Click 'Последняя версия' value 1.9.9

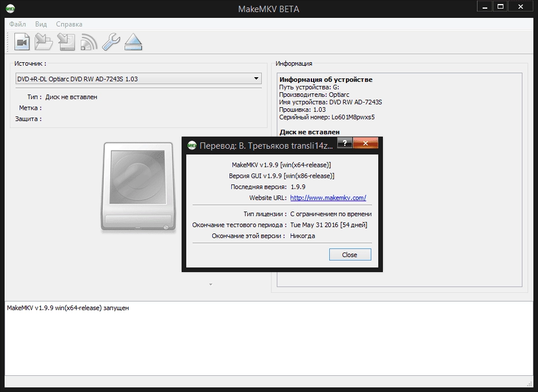click(298, 187)
